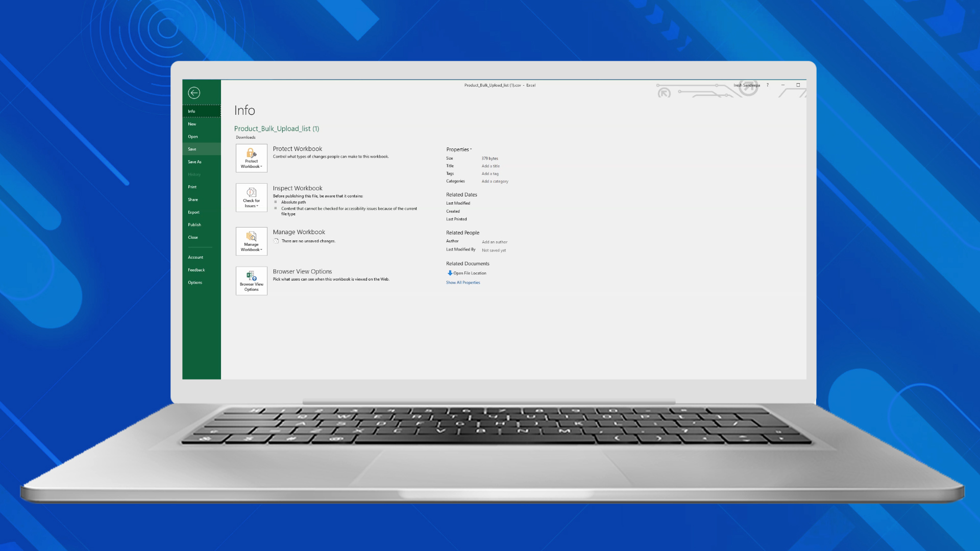Click the Open File Location arrow icon
The image size is (980, 551).
450,273
